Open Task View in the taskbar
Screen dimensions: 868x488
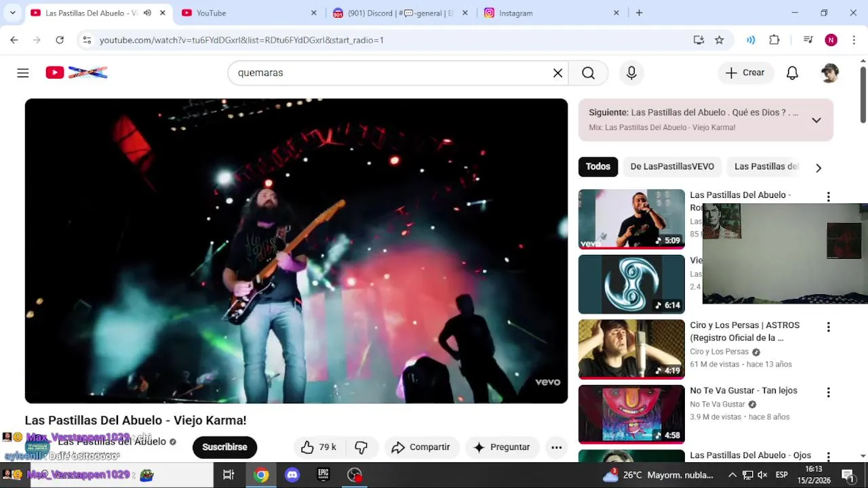click(x=229, y=475)
